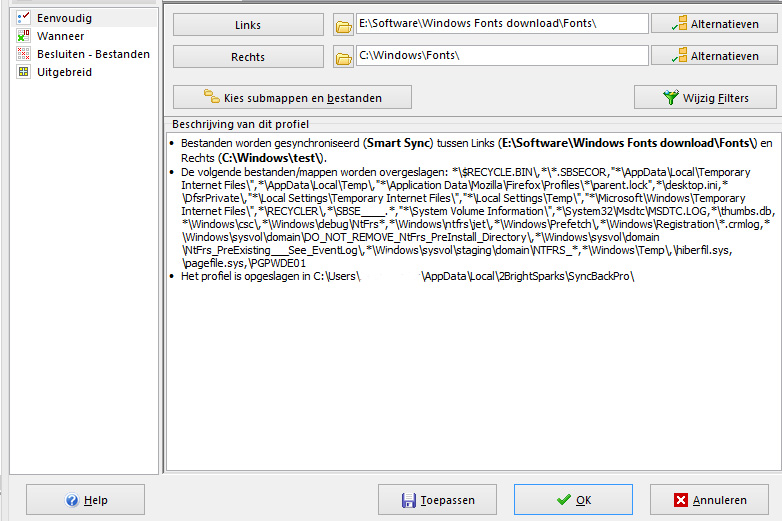Edit the Links path E:\Software field
Image resolution: width=782 pixels, height=521 pixels.
coord(502,23)
